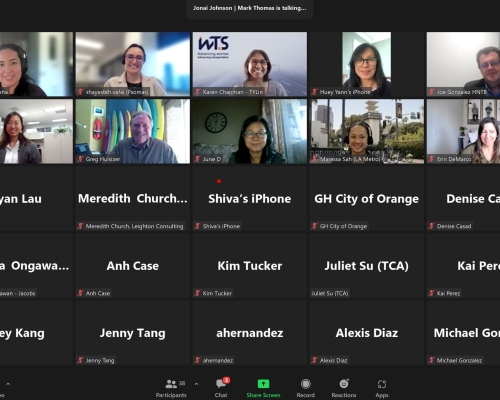The height and width of the screenshot is (400, 500).
Task: Click the 'is talking' speaker banner at top
Action: [249, 8]
